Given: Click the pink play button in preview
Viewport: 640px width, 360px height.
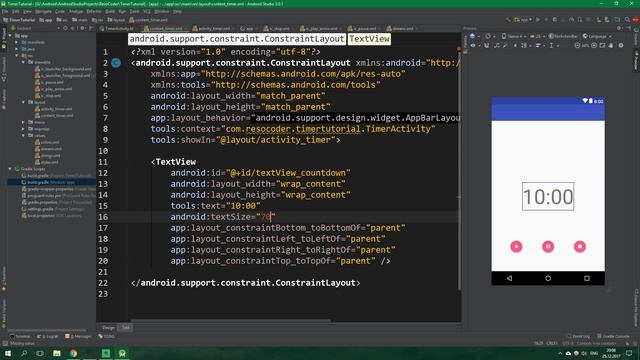Looking at the screenshot, I should pyautogui.click(x=516, y=247).
